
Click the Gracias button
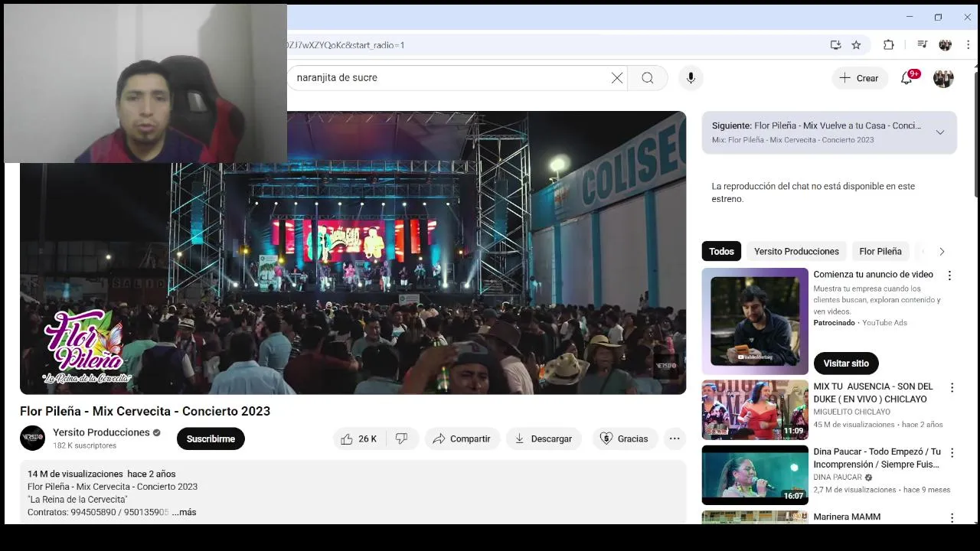tap(624, 439)
